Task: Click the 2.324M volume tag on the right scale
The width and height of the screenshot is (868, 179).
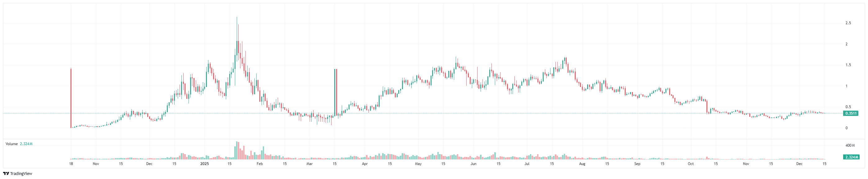Action: coord(850,157)
